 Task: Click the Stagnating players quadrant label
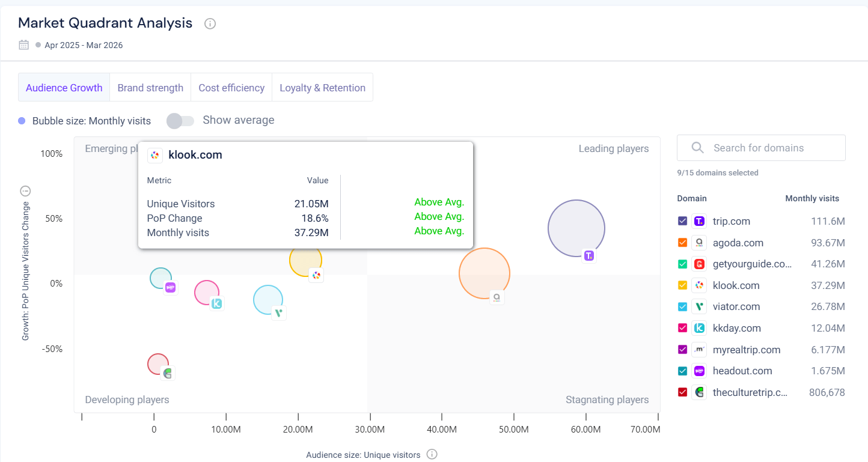point(607,400)
